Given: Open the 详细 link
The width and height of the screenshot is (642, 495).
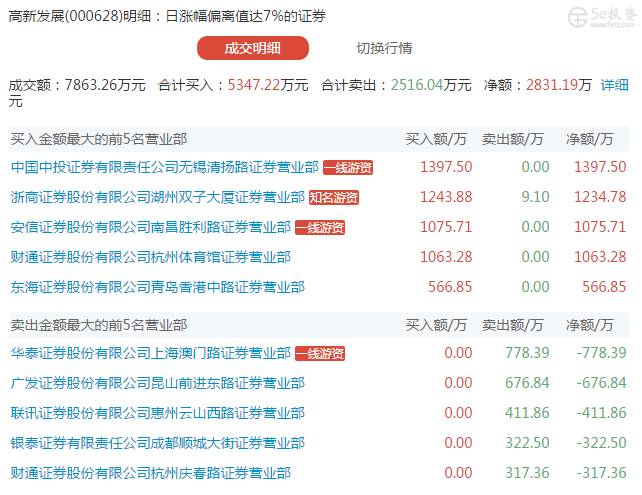Looking at the screenshot, I should point(615,85).
